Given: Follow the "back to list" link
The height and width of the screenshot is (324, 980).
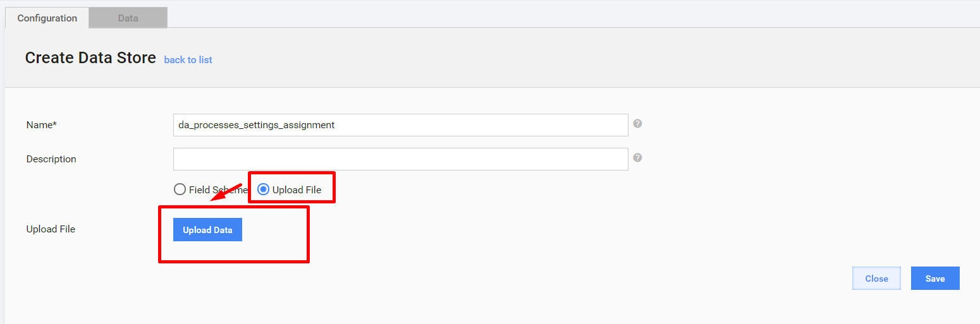Looking at the screenshot, I should [x=188, y=60].
